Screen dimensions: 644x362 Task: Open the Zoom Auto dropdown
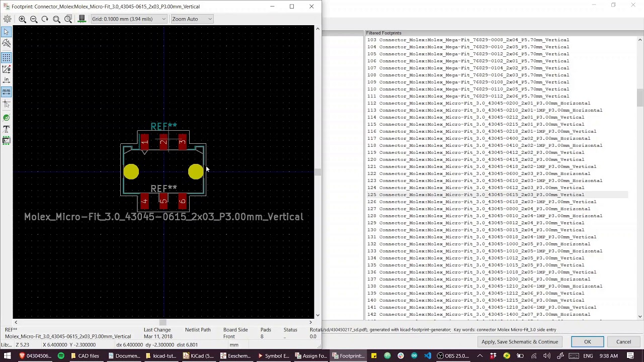tap(192, 19)
